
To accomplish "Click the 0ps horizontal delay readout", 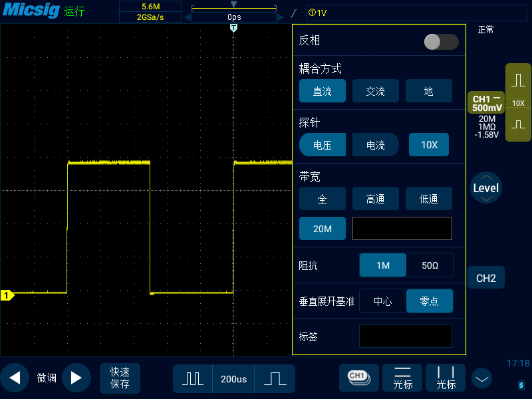I will tap(234, 17).
